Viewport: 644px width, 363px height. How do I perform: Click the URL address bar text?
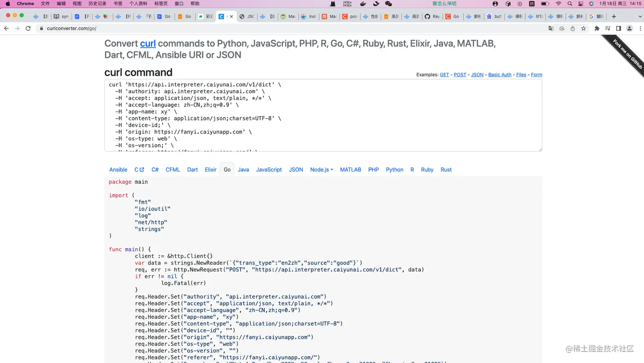pos(72,29)
